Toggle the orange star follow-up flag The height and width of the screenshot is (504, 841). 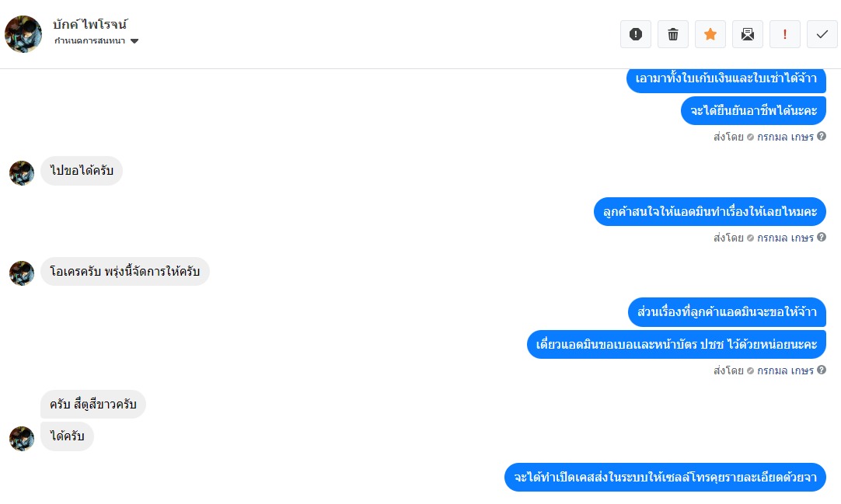[710, 34]
